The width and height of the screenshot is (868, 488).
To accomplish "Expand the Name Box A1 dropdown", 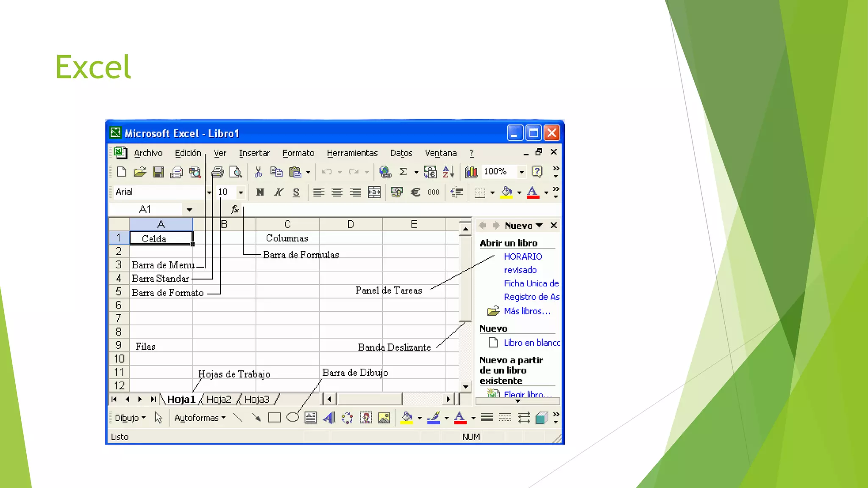I will pyautogui.click(x=189, y=209).
